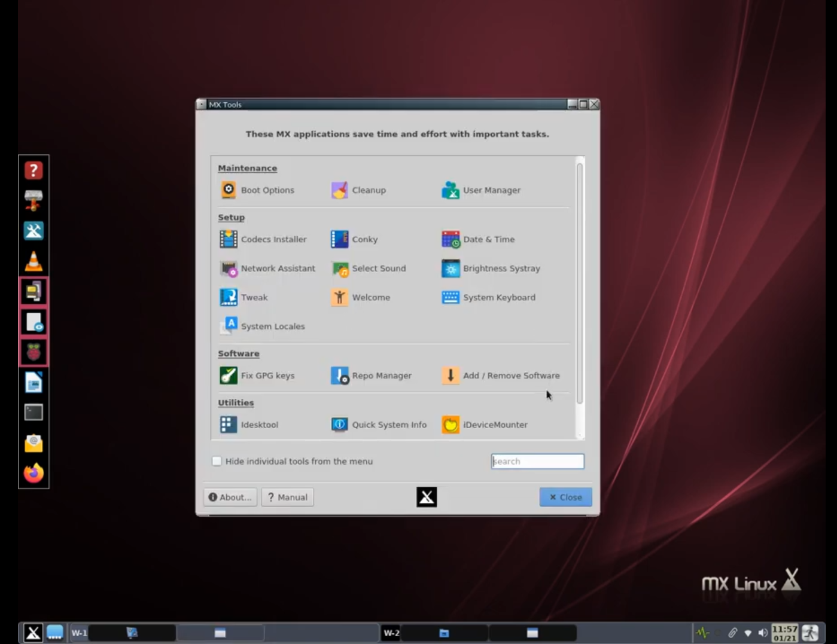The width and height of the screenshot is (837, 644).
Task: Open the About dialog
Action: (230, 497)
